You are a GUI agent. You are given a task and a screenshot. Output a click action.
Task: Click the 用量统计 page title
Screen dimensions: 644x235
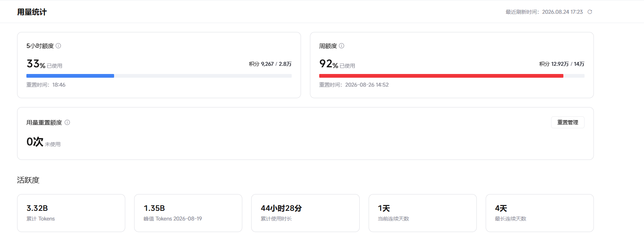click(32, 12)
